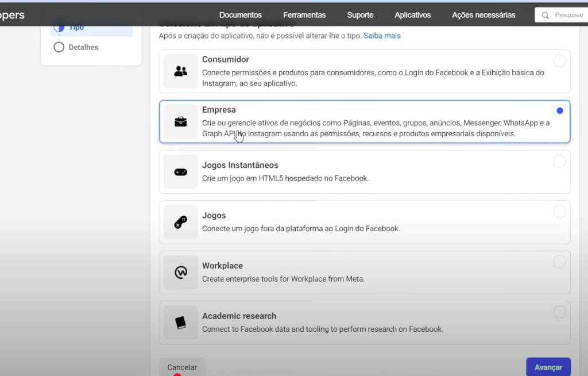Screen dimensions: 588x376
Task: Choose the Workplace radio button
Action: coord(559,262)
